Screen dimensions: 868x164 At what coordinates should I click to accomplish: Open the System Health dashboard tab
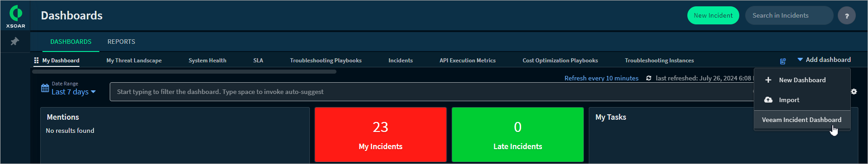pos(207,61)
